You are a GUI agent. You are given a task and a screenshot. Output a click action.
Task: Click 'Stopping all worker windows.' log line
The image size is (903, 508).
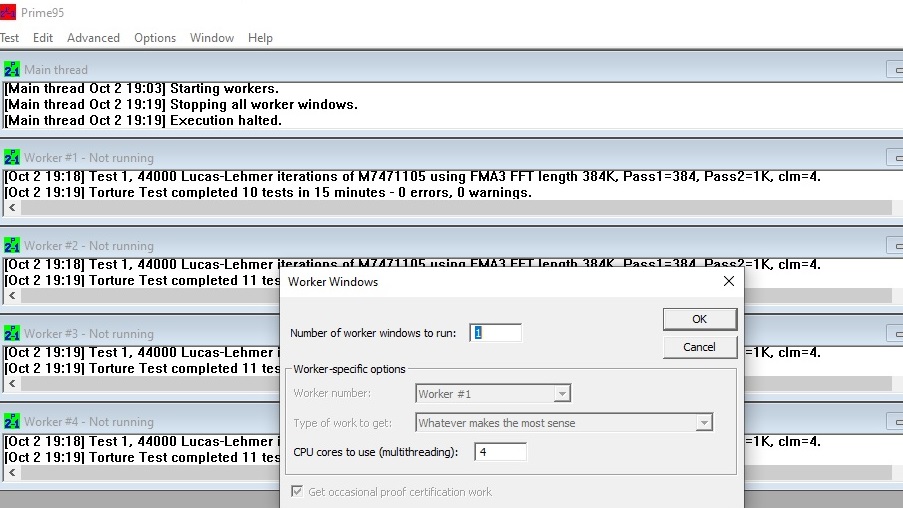point(181,104)
